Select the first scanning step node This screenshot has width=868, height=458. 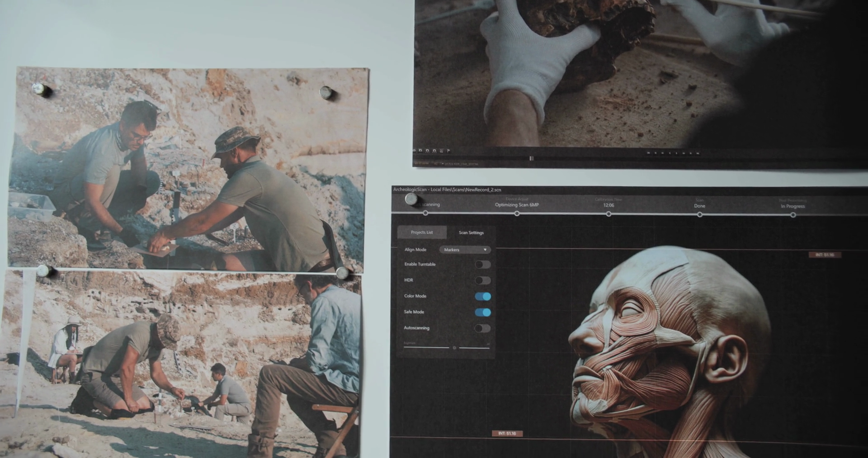click(x=425, y=213)
